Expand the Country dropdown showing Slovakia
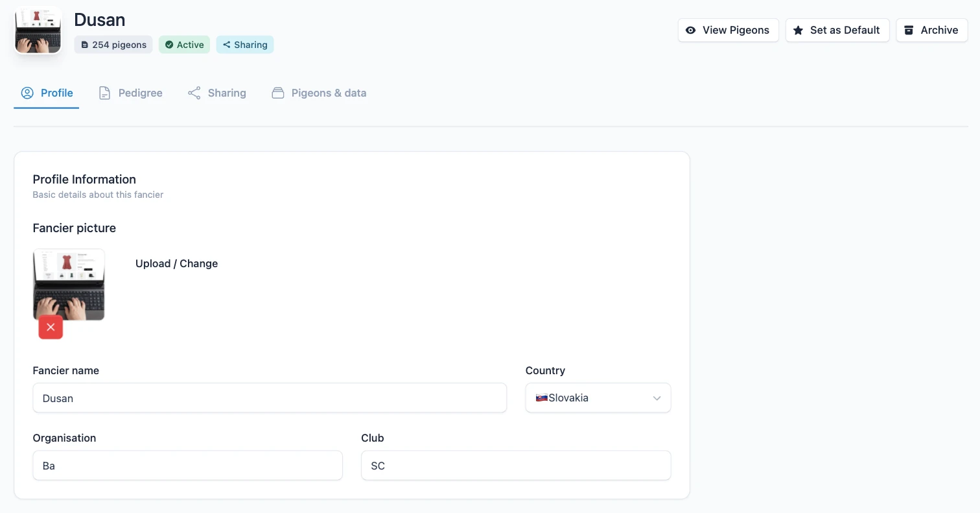This screenshot has width=980, height=513. (x=598, y=398)
